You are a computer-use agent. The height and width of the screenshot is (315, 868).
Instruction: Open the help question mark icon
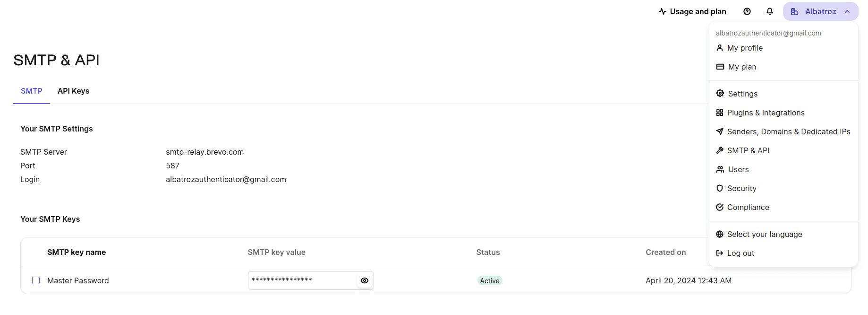click(x=747, y=11)
